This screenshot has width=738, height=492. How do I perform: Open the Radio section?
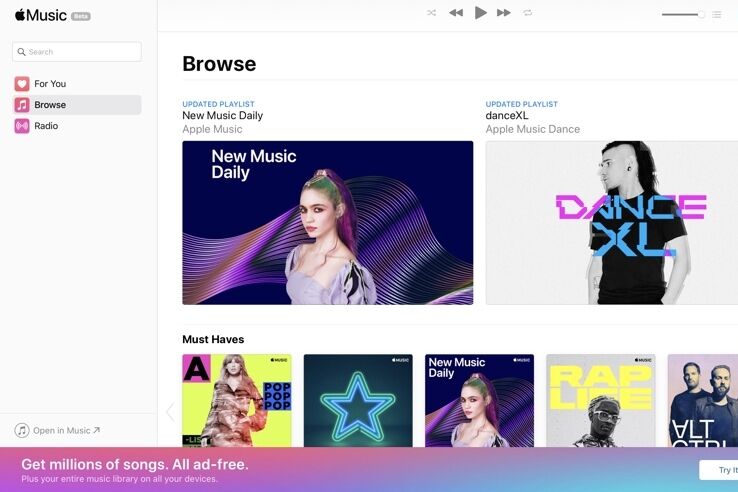(78, 126)
